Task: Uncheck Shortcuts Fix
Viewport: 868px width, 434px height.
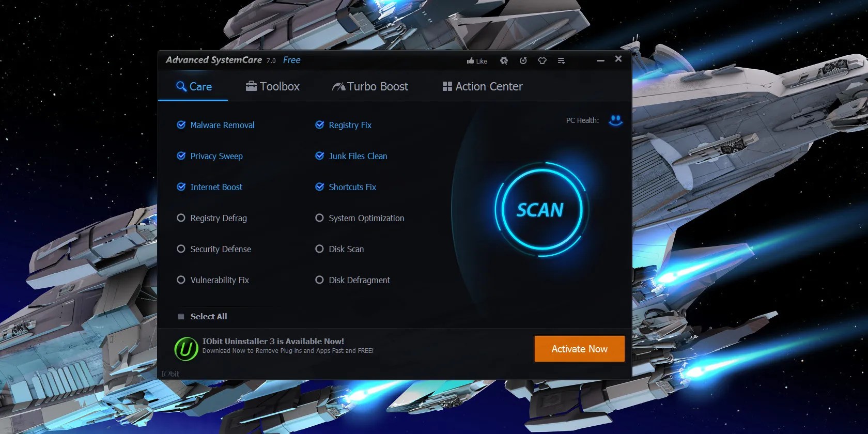Action: (x=320, y=187)
